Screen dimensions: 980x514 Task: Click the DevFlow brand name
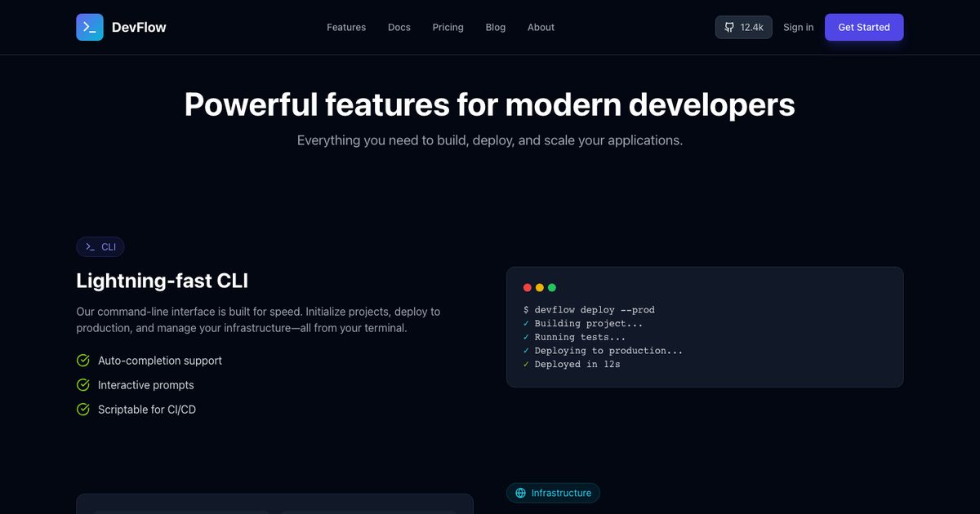coord(139,27)
